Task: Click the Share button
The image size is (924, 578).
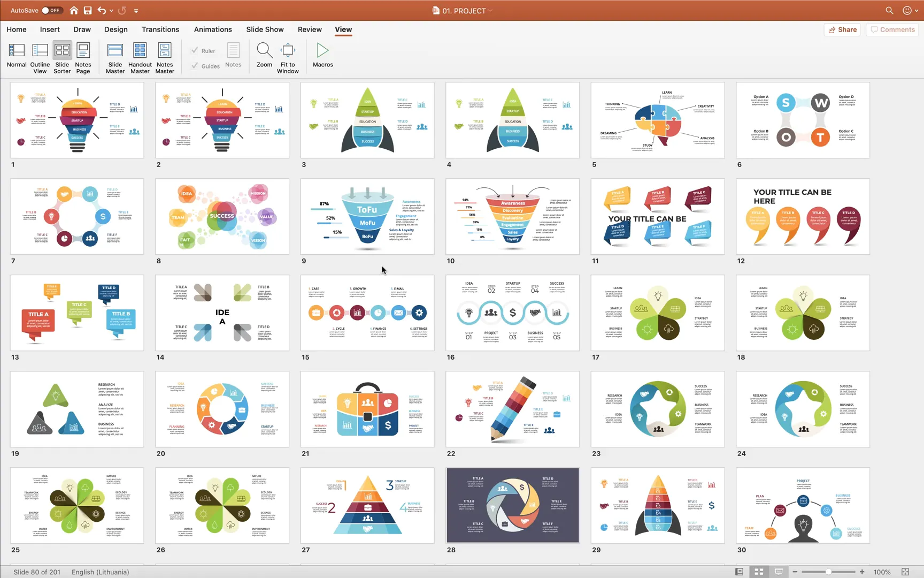Action: click(842, 29)
